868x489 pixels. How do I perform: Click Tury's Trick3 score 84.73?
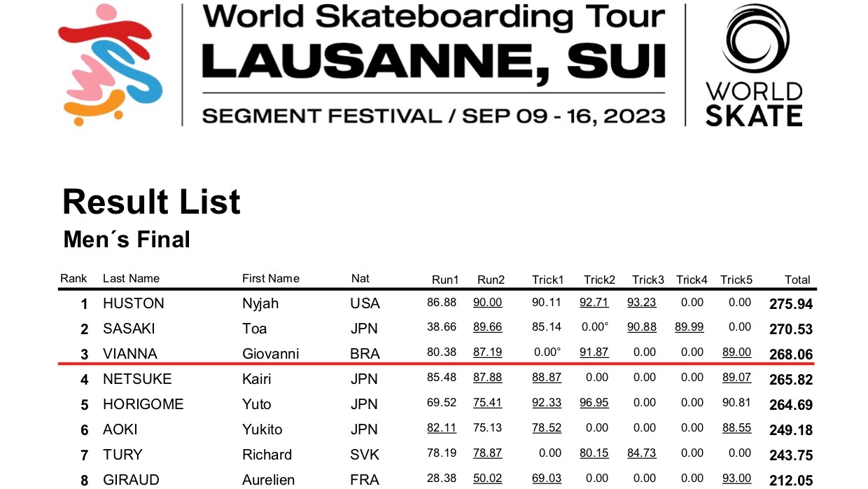point(642,453)
